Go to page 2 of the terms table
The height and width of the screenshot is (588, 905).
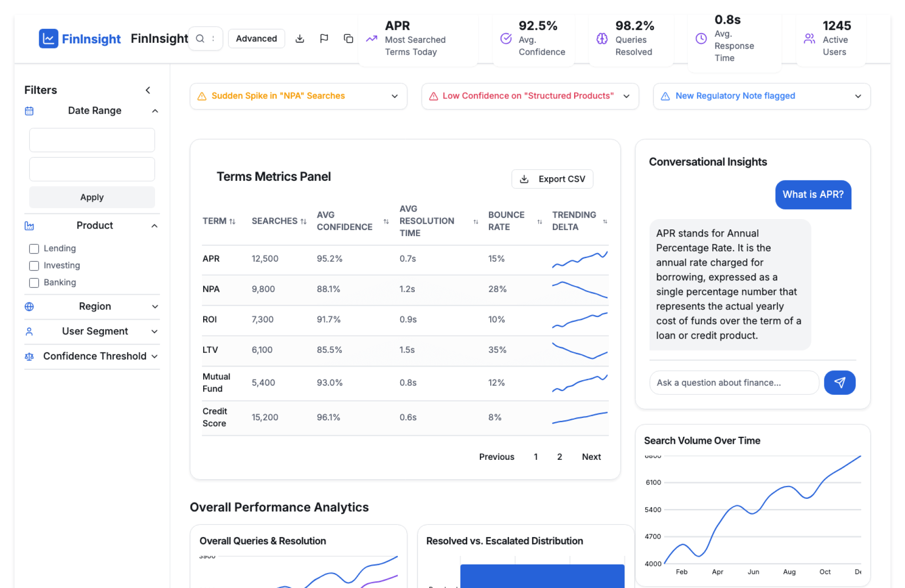(x=559, y=457)
